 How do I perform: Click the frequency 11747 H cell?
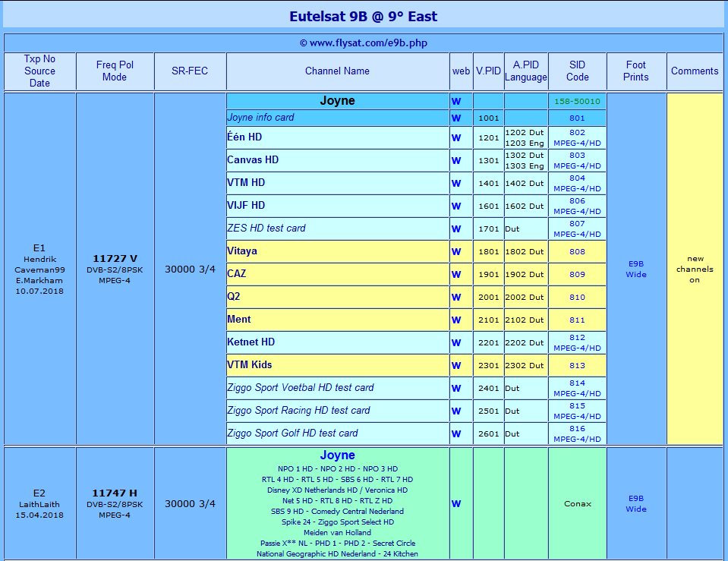[115, 503]
